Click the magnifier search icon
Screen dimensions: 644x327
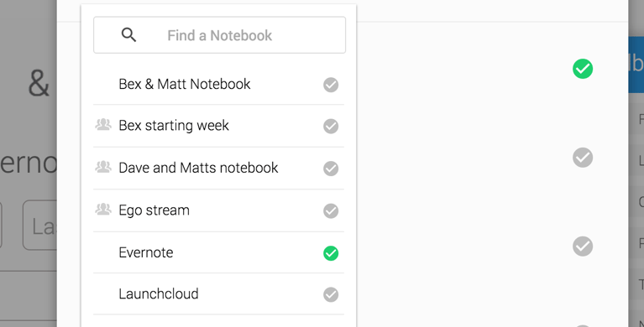[128, 35]
